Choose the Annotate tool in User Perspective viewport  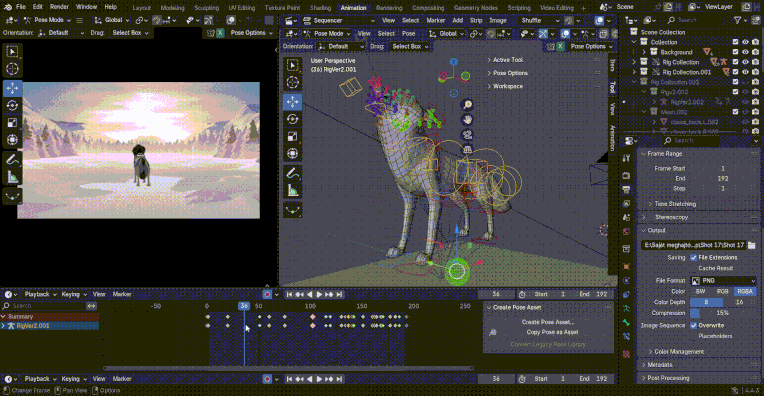point(292,173)
